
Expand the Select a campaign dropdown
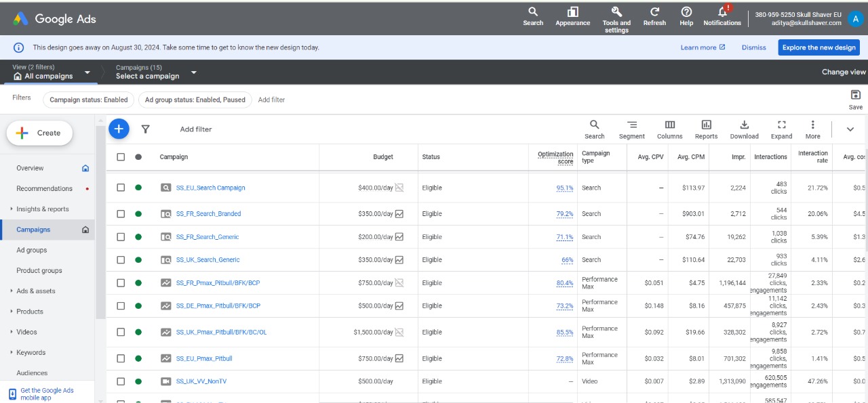[193, 72]
